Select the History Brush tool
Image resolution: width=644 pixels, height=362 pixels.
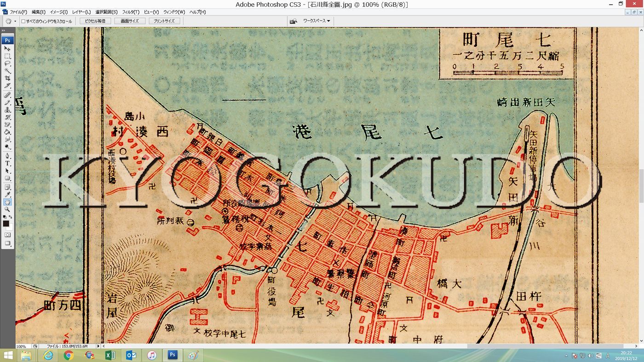pos(7,117)
